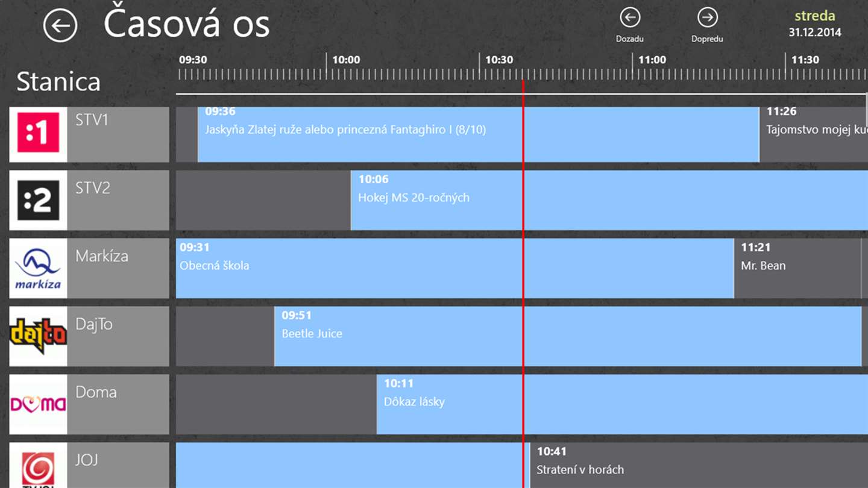Choose the Doma channel logo
Image resolution: width=868 pixels, height=488 pixels.
(38, 404)
